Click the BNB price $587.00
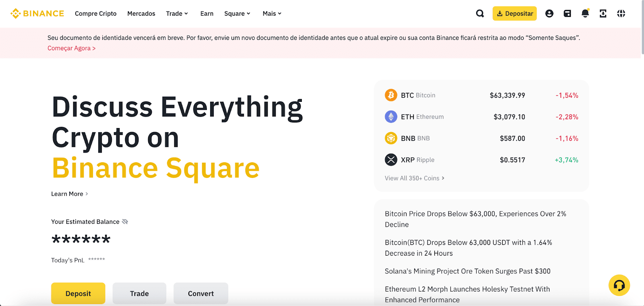644x306 pixels. pos(512,138)
